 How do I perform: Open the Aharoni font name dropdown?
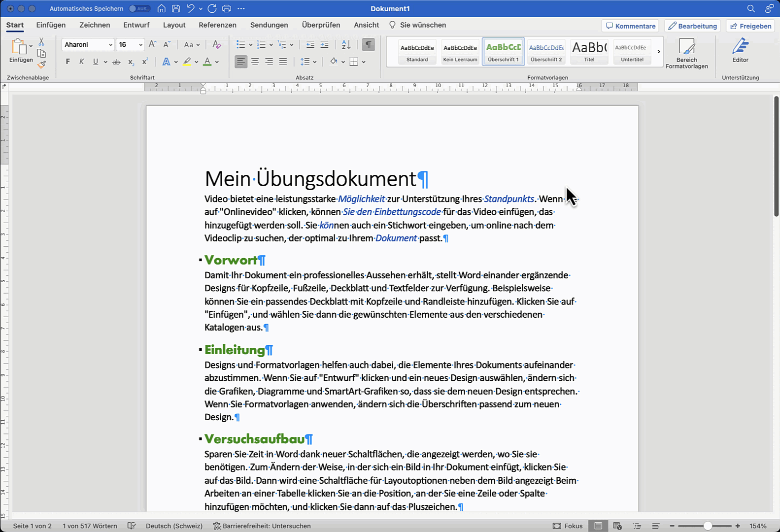110,45
